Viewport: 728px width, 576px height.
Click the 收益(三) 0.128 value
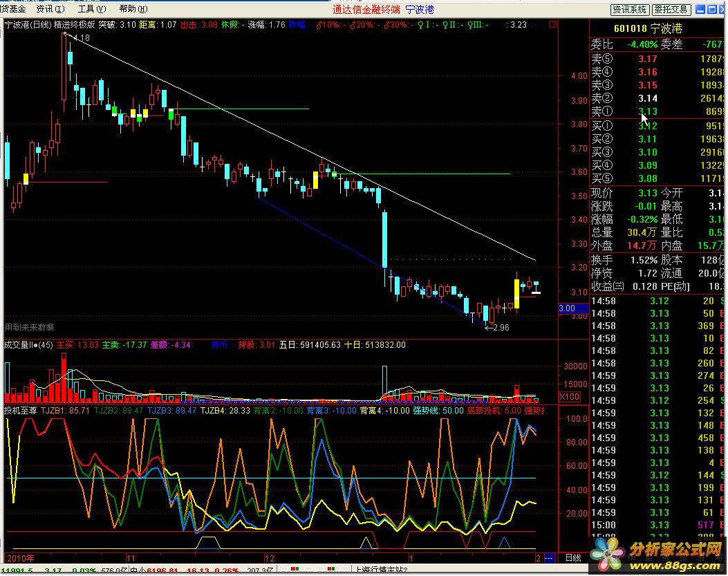tap(644, 286)
